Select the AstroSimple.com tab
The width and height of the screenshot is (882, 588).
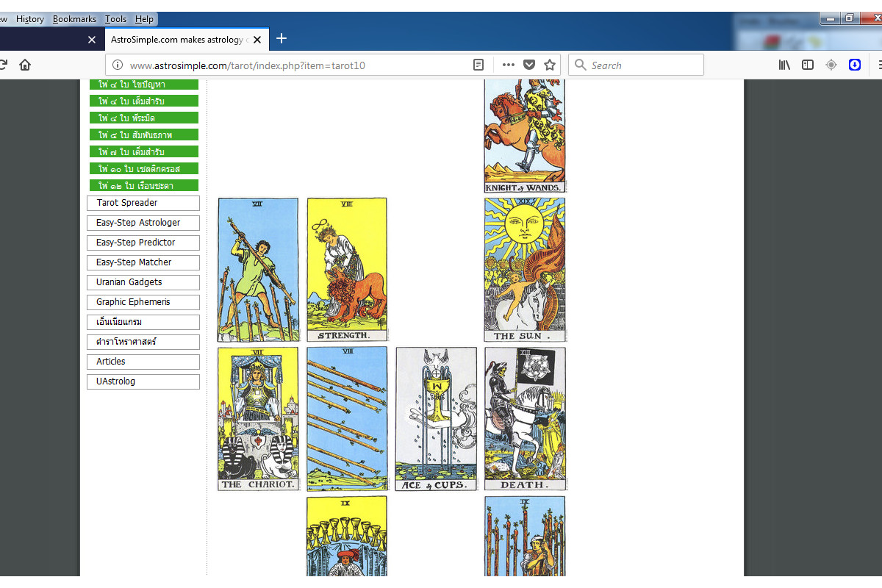click(x=186, y=39)
